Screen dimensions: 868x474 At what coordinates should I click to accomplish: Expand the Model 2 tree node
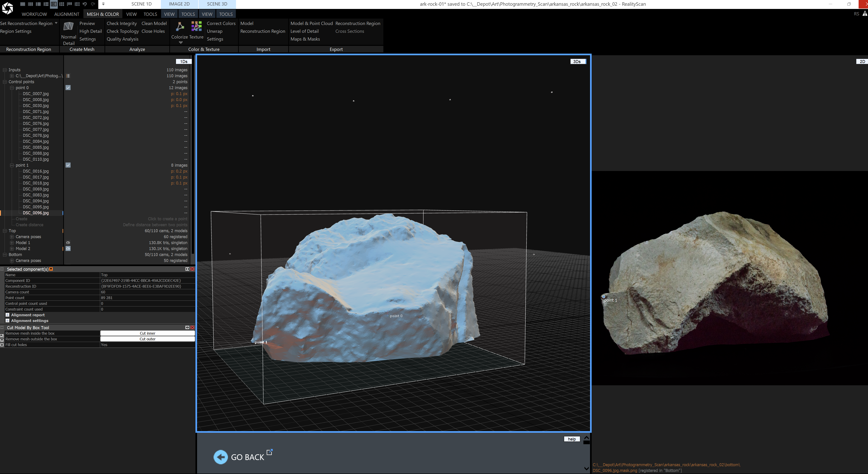point(12,249)
